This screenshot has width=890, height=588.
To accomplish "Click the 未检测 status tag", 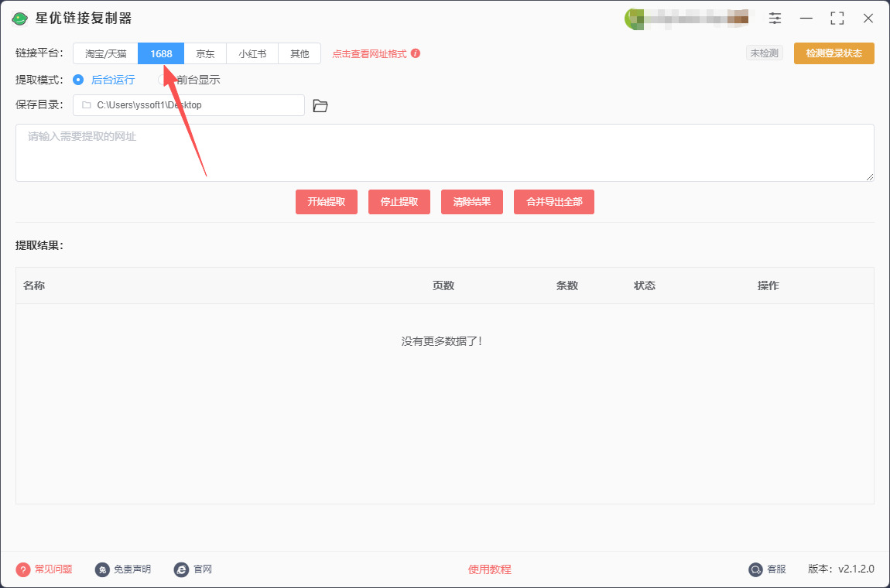I will 764,53.
